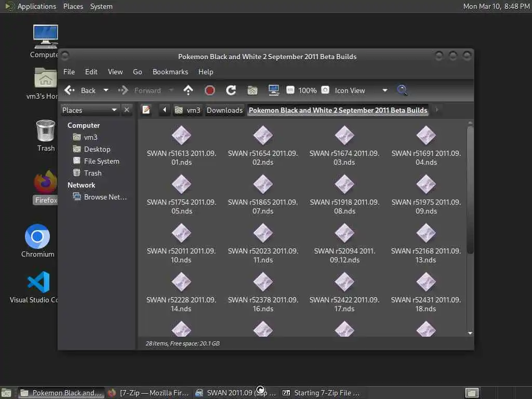
Task: Select SWAN r51865 2011.09.07.nds file icon
Action: click(x=263, y=184)
